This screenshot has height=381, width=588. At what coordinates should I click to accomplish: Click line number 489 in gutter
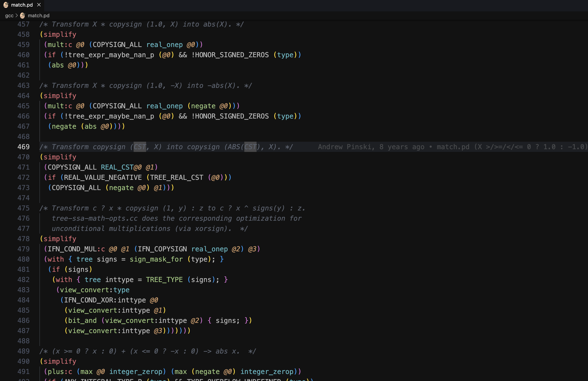[23, 351]
